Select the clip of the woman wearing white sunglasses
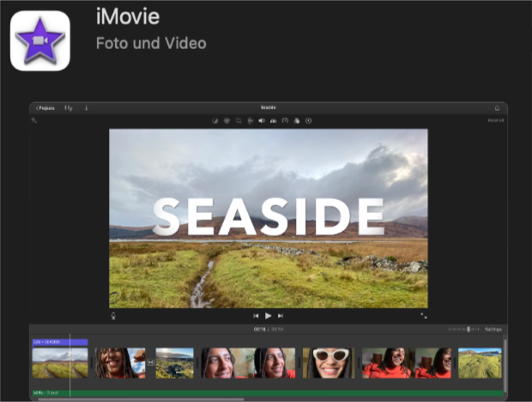Viewport: 532px width, 402px height. pos(329,363)
